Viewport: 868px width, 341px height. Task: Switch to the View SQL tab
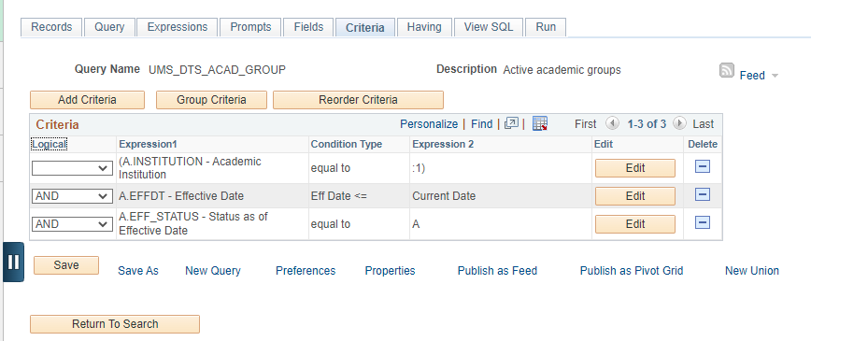click(489, 27)
